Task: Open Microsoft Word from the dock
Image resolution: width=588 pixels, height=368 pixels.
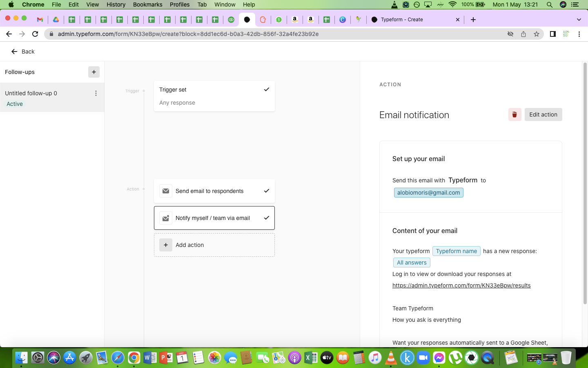Action: click(150, 358)
